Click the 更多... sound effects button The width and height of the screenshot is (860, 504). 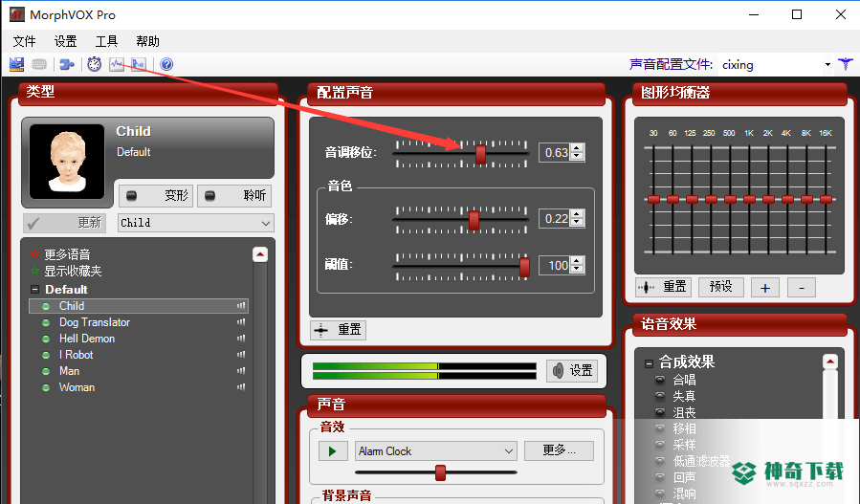click(559, 450)
